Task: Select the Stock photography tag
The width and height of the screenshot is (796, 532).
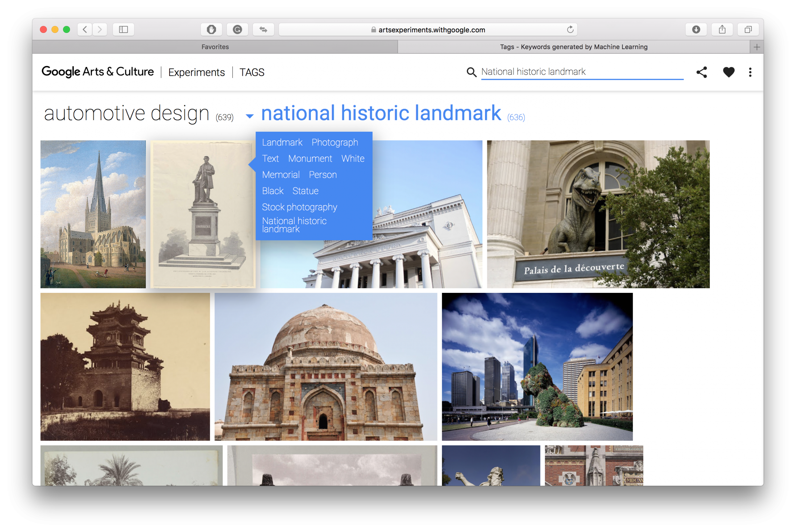Action: tap(299, 207)
